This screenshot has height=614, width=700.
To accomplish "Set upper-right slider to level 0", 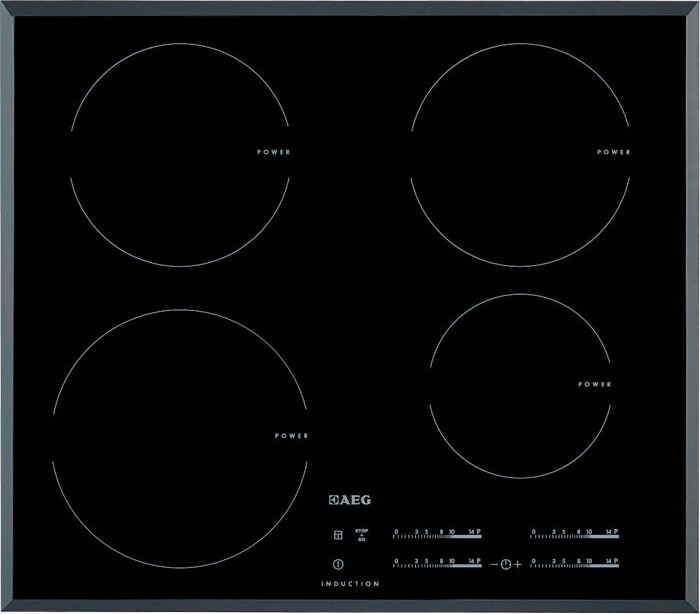I will click(x=533, y=532).
